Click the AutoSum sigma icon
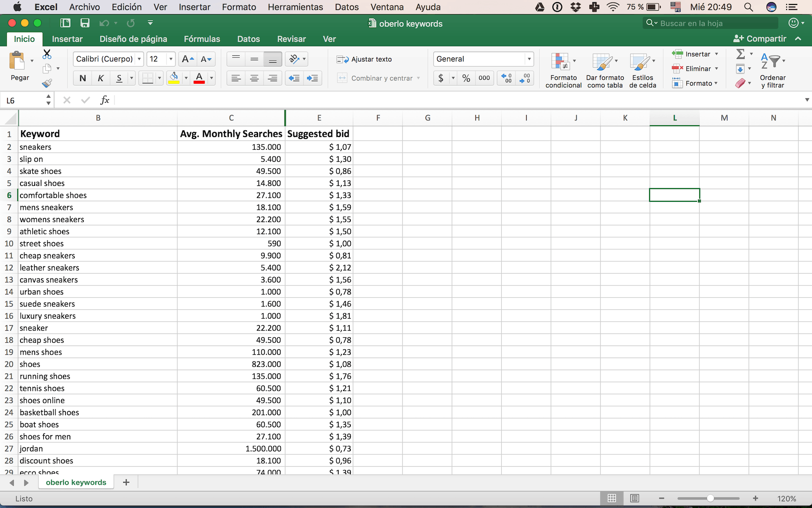The image size is (812, 508). point(741,54)
